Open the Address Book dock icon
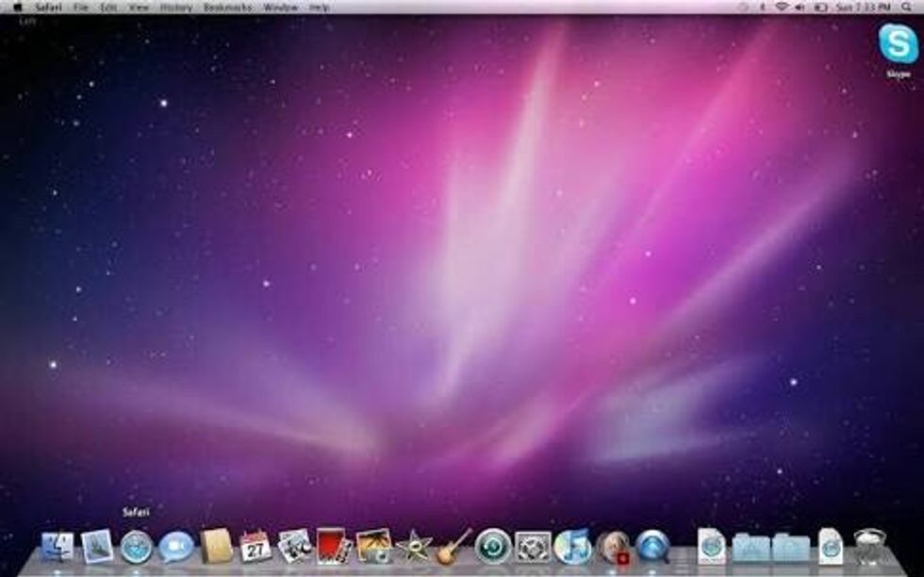Viewport: 924px width, 577px height. click(216, 546)
